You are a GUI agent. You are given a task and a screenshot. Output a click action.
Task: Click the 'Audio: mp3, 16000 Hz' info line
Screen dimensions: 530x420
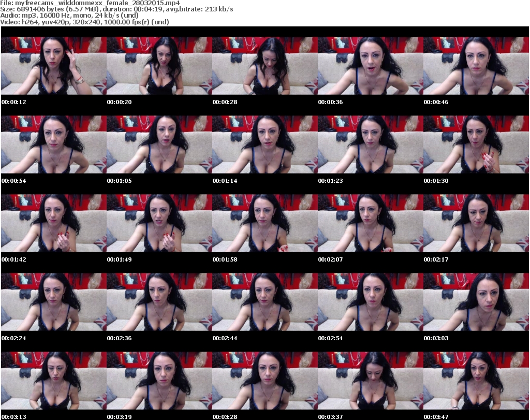click(x=69, y=16)
